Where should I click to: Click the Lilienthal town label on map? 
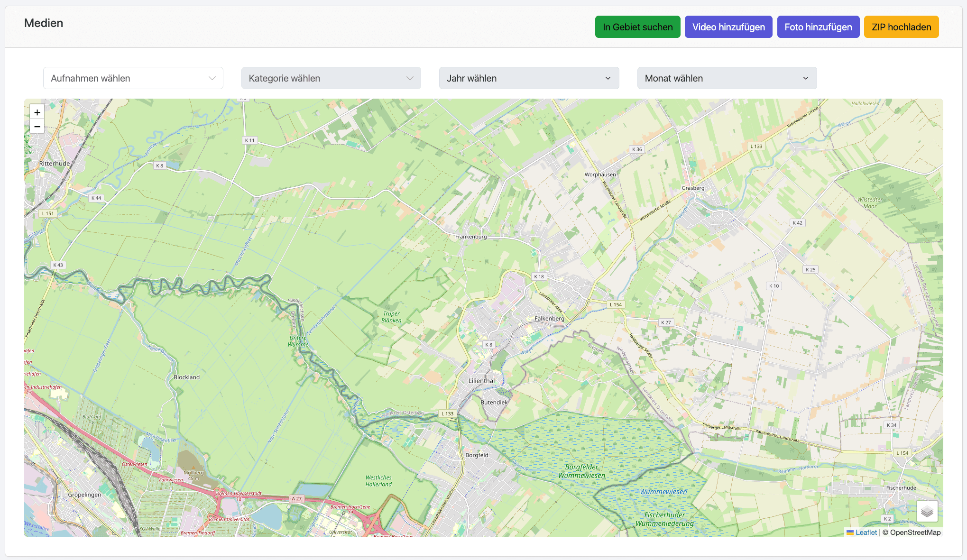pyautogui.click(x=481, y=381)
